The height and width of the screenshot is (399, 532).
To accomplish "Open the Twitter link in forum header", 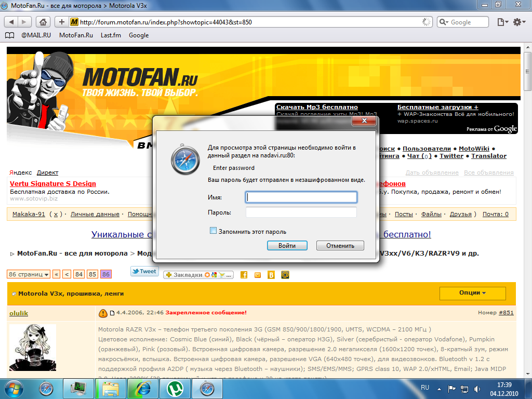I will [451, 156].
